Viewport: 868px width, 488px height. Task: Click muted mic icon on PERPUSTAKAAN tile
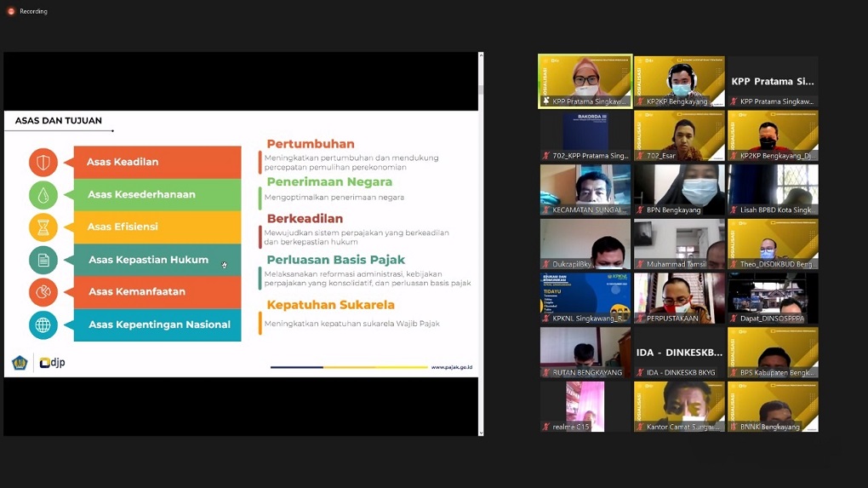(x=640, y=318)
